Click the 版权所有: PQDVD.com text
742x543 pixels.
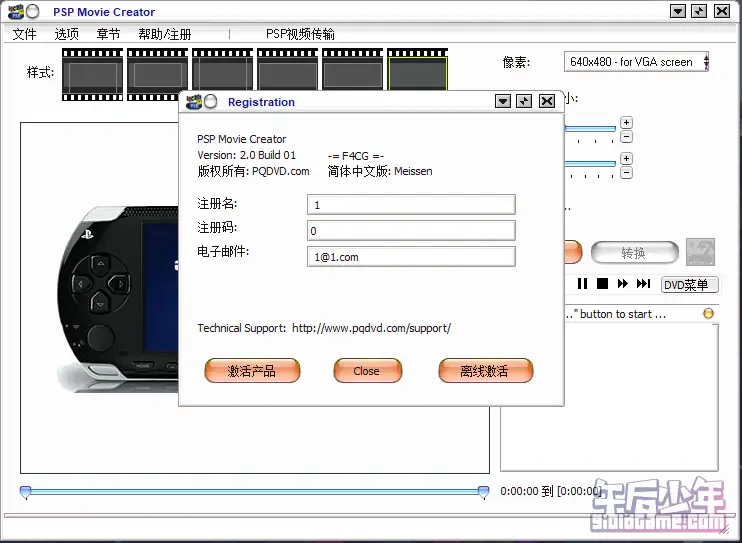tap(253, 171)
